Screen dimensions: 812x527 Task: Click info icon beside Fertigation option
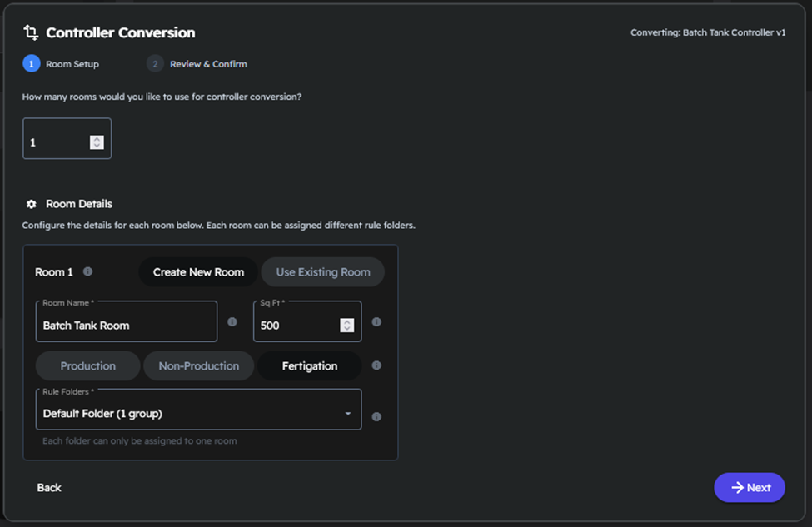(376, 365)
